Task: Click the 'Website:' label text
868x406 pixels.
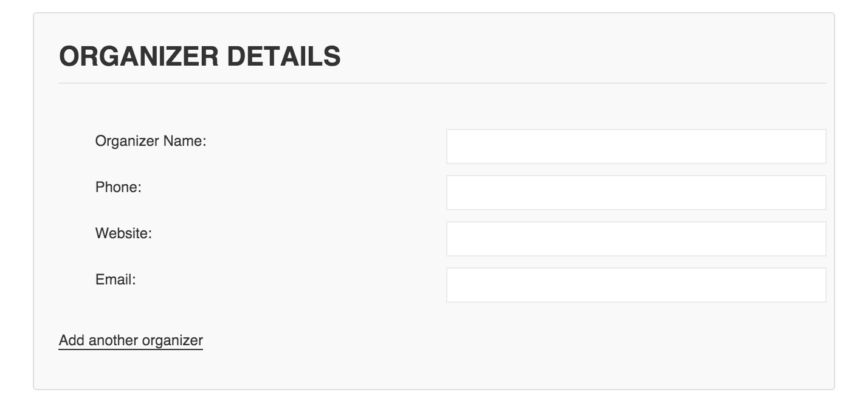Action: pos(123,233)
